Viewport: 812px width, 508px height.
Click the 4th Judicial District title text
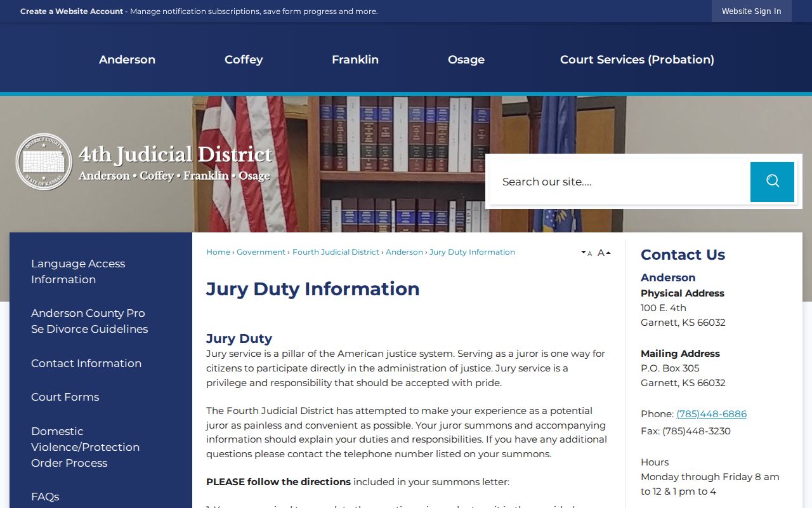point(175,154)
